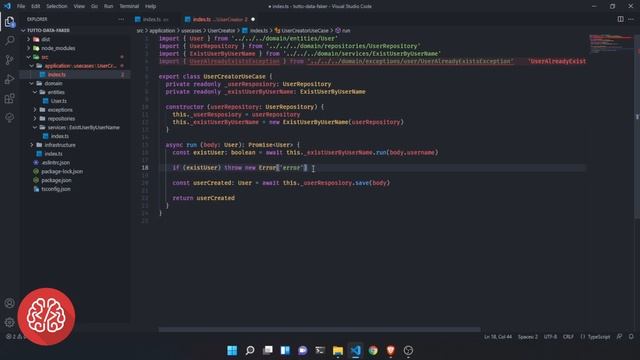Click the feedback icon in status bar
This screenshot has height=360, width=640.
click(620, 336)
